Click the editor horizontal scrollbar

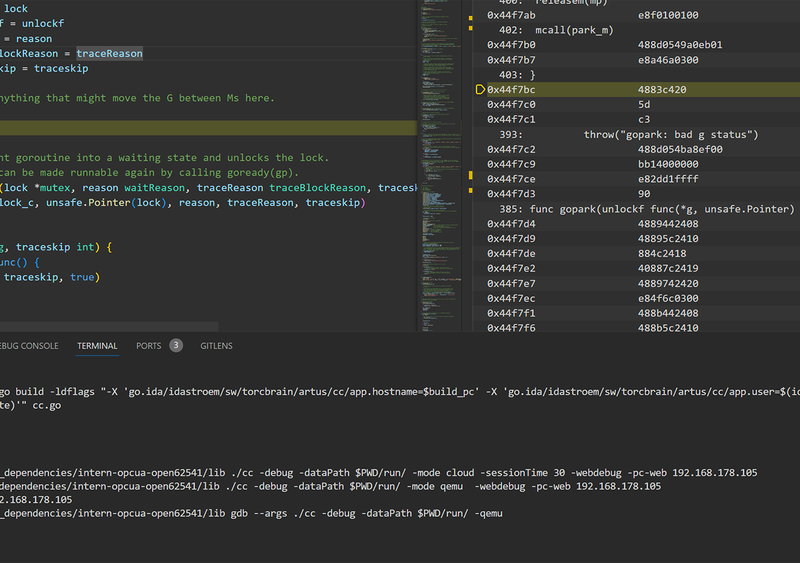click(109, 326)
